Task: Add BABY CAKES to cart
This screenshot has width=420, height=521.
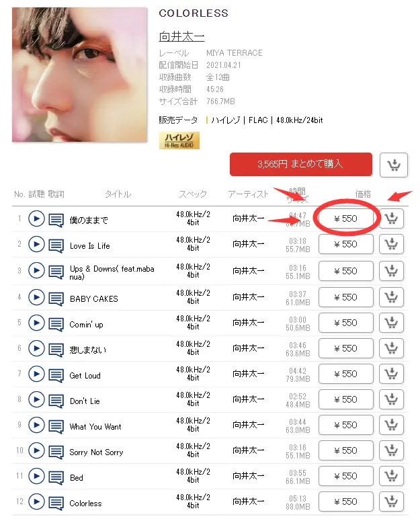Action: tap(392, 297)
